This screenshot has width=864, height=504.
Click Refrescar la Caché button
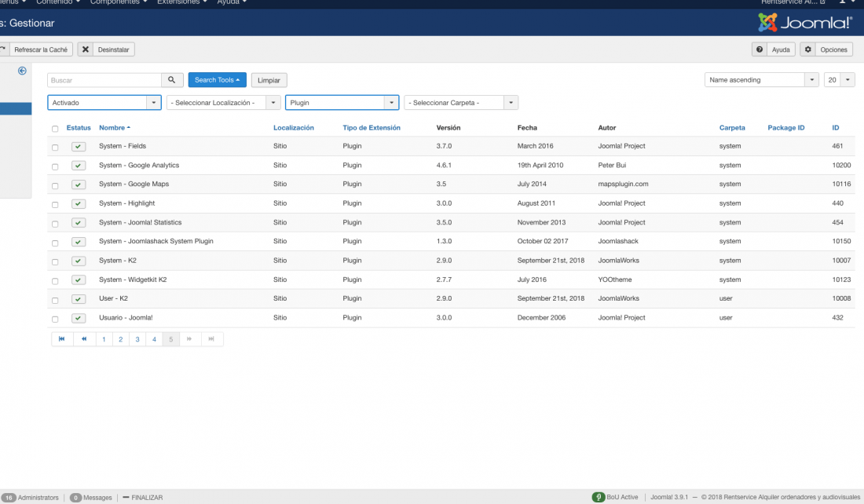(36, 49)
